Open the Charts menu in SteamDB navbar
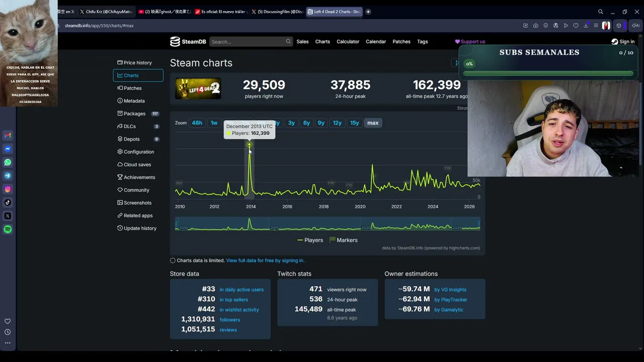The width and height of the screenshot is (644, 362). [323, 42]
